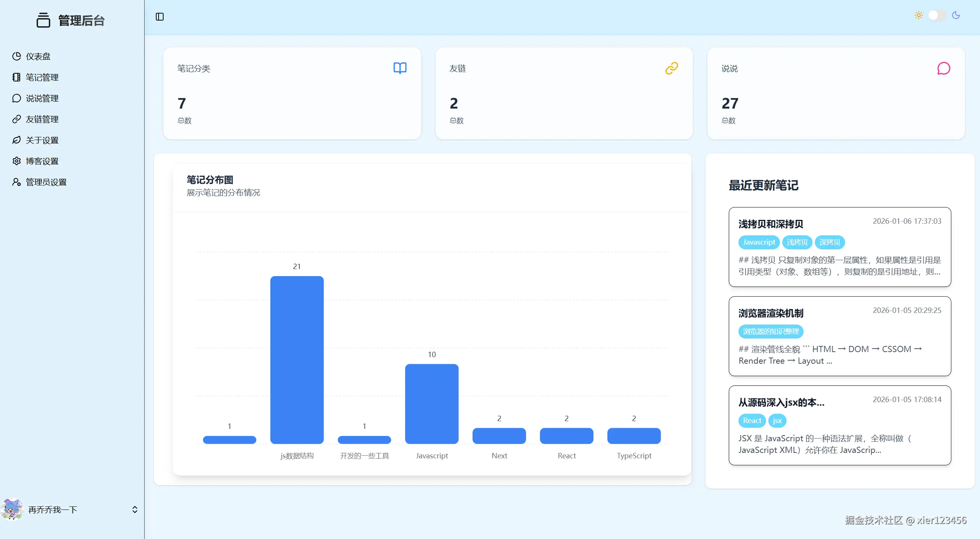
Task: Toggle the light/dark theme switch
Action: tap(937, 16)
